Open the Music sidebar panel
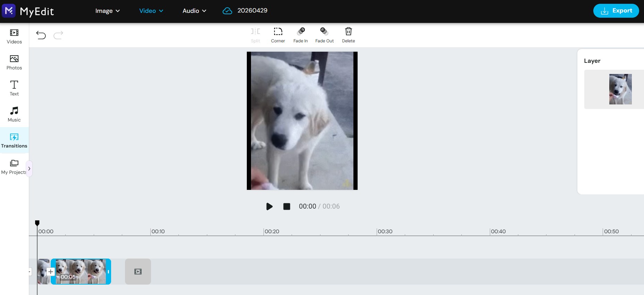 pos(14,115)
